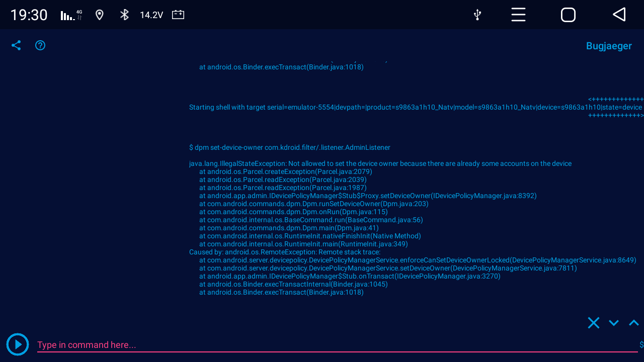
Task: Tap the Bugjaeger app title
Action: click(x=609, y=46)
